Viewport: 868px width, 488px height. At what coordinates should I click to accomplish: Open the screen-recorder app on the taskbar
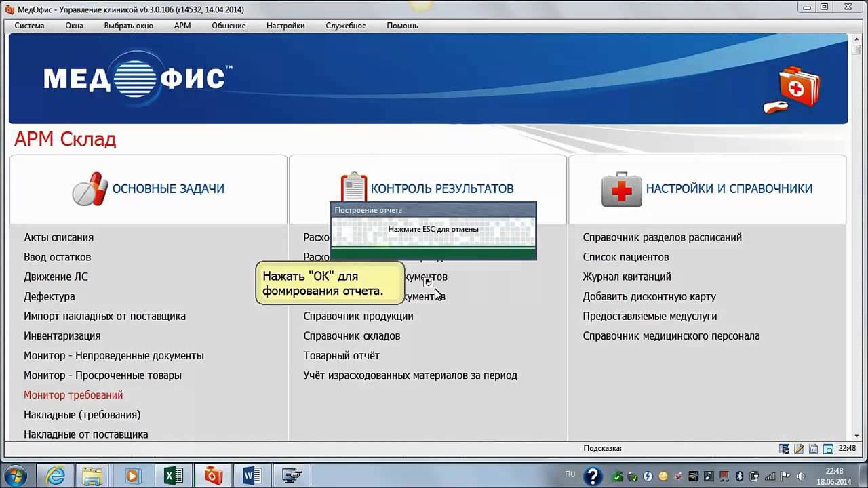click(292, 476)
